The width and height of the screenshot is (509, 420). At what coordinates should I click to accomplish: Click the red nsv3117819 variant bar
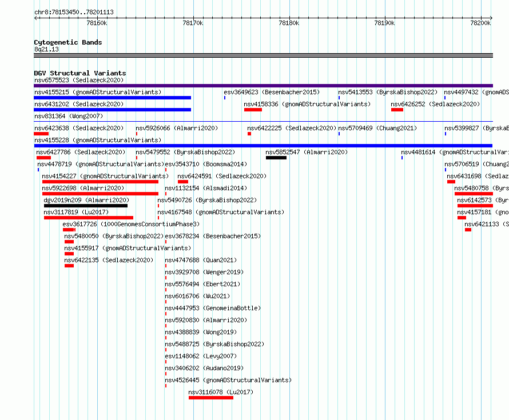89,218
